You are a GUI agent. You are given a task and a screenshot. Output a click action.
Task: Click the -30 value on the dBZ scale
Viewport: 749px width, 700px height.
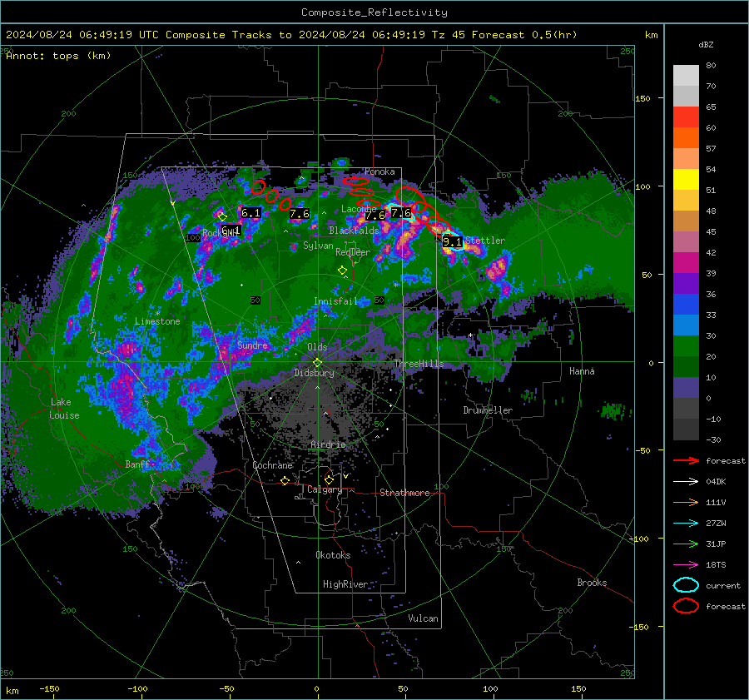tap(713, 439)
